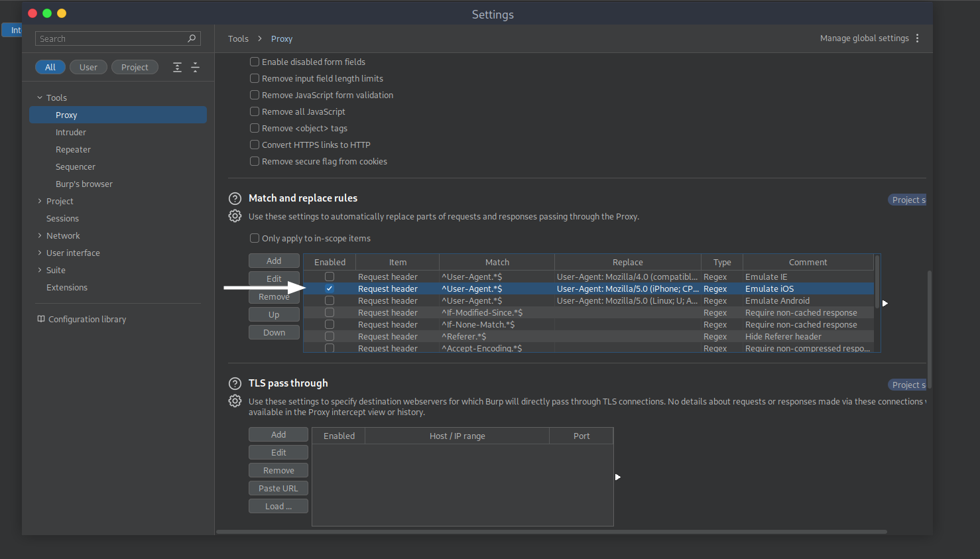Click Tools in the breadcrumb
This screenshot has width=980, height=559.
click(x=238, y=38)
